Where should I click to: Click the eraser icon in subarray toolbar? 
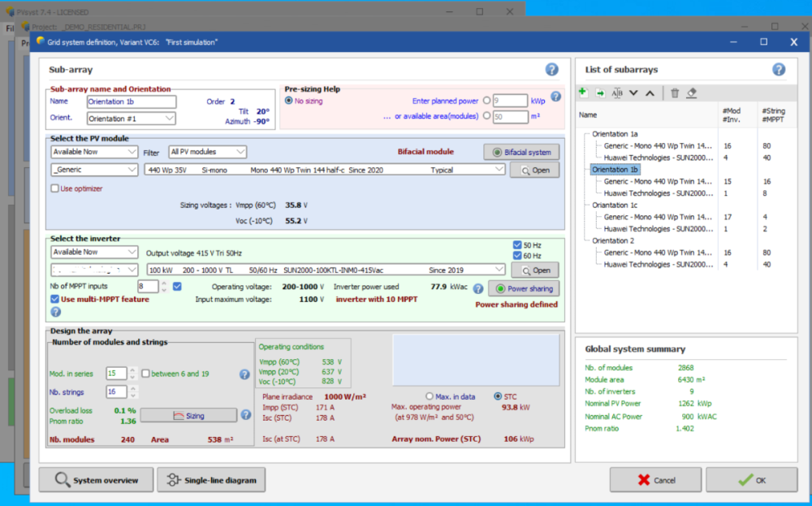point(691,93)
